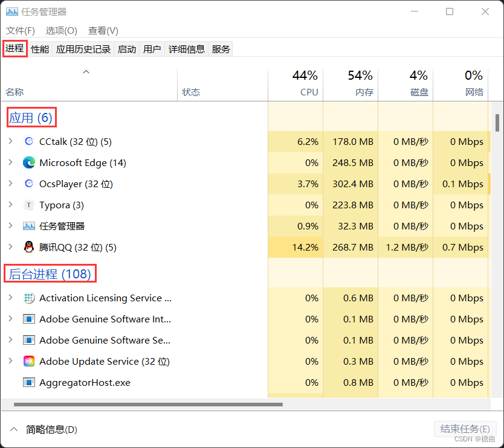Sort by the 内存 column header
This screenshot has width=504, height=448.
pos(351,85)
